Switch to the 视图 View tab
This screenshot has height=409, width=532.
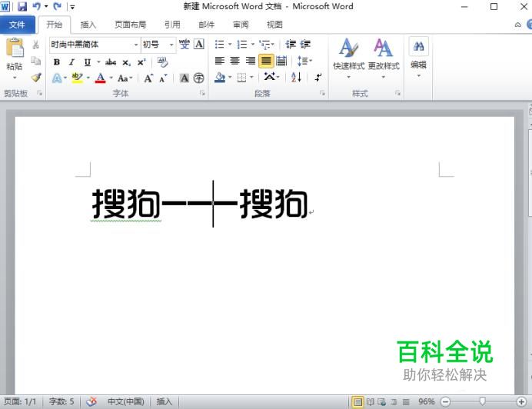tap(274, 25)
